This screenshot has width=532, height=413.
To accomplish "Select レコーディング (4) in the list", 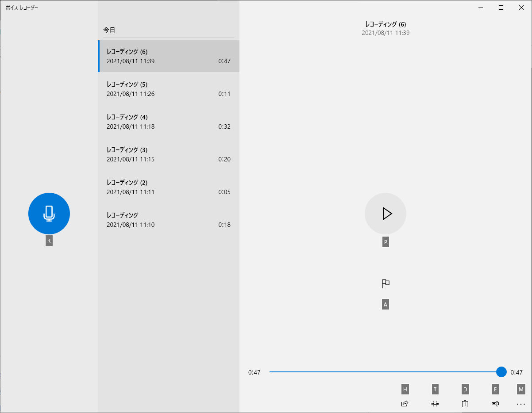I will pyautogui.click(x=168, y=122).
